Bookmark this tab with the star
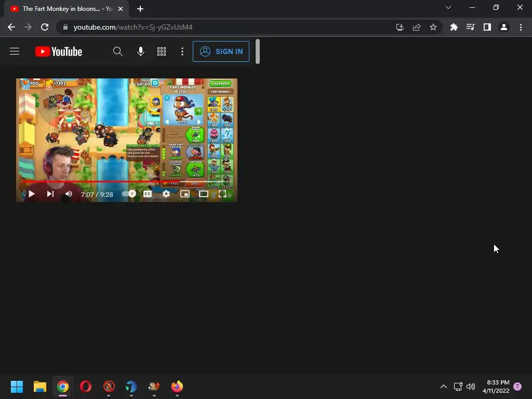The height and width of the screenshot is (399, 532). (433, 27)
